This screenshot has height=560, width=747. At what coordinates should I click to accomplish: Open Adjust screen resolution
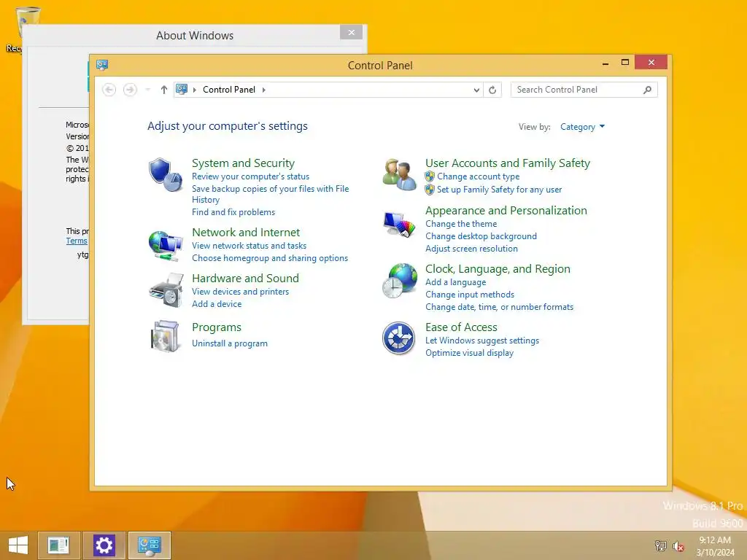point(472,249)
